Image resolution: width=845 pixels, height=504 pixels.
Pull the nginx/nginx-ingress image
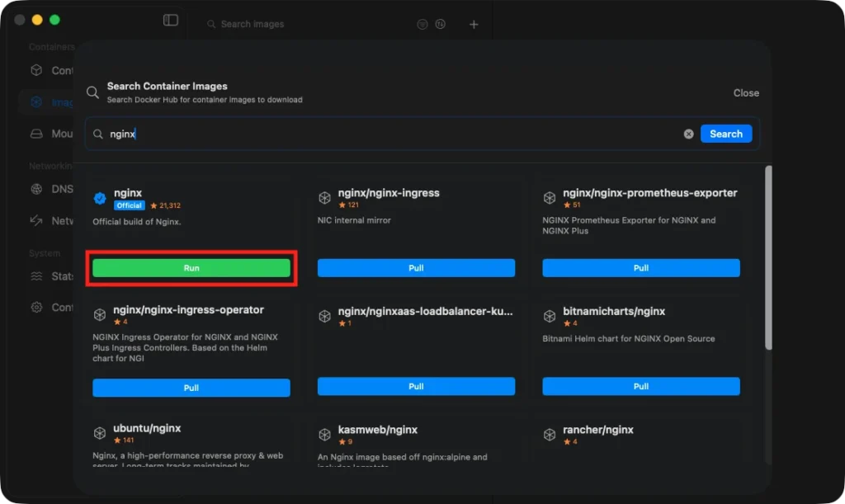coord(416,267)
